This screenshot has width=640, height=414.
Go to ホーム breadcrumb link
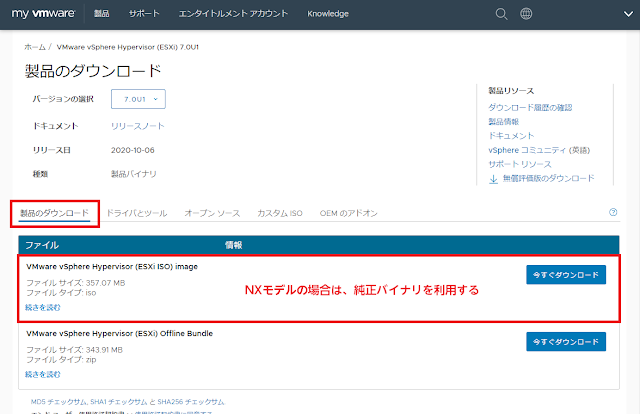(x=35, y=47)
